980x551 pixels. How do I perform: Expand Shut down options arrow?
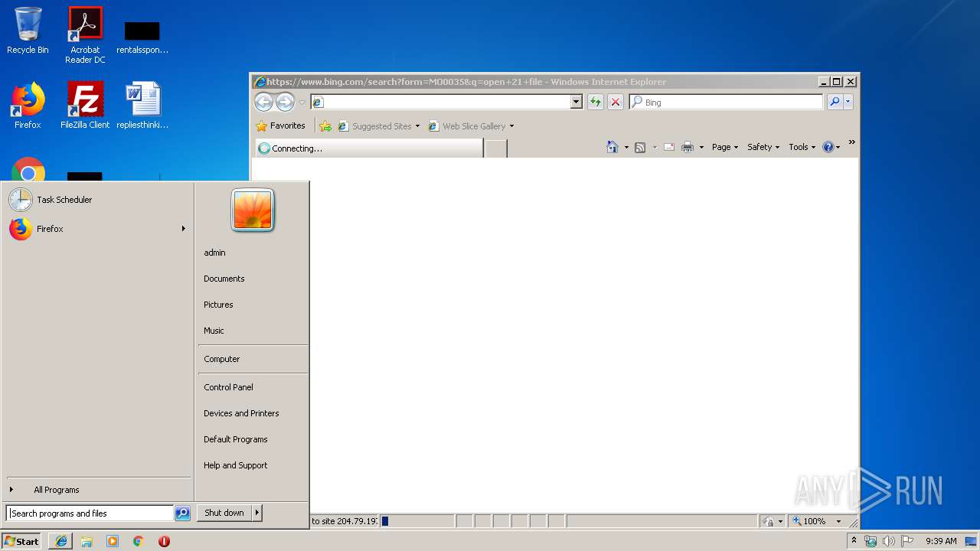pos(257,513)
